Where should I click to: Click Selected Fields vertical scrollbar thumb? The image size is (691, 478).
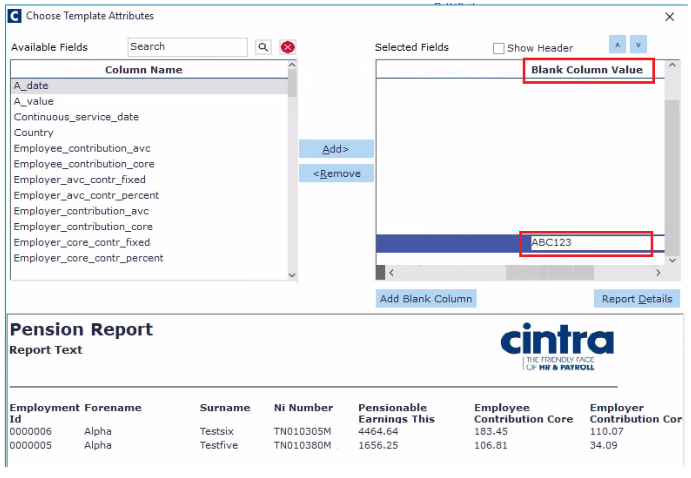click(x=672, y=177)
